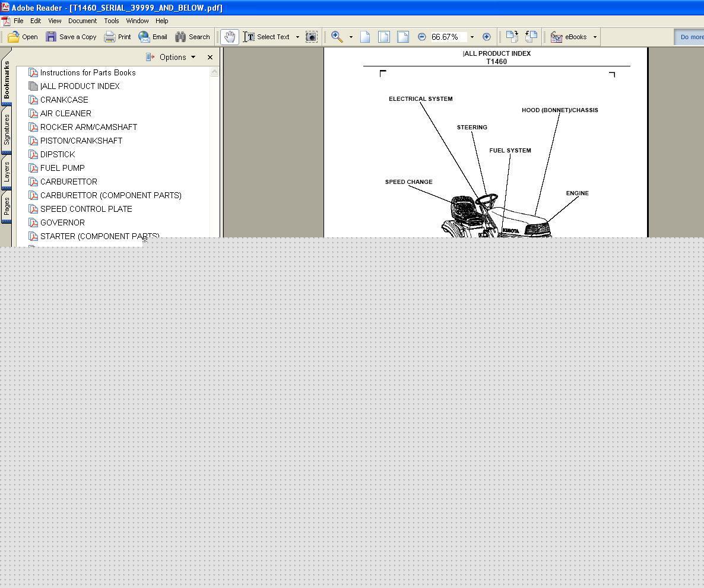Open a file with the Open toolbar button
704x588 pixels.
[x=23, y=37]
